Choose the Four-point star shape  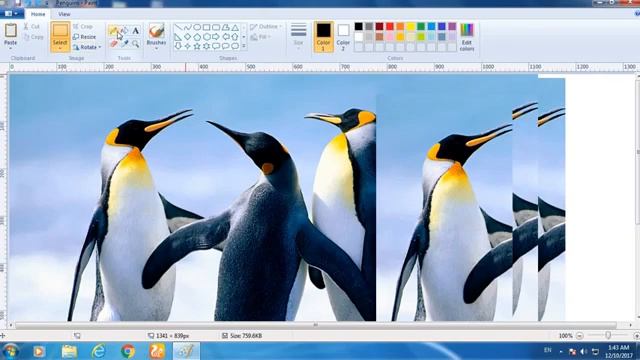[188, 46]
